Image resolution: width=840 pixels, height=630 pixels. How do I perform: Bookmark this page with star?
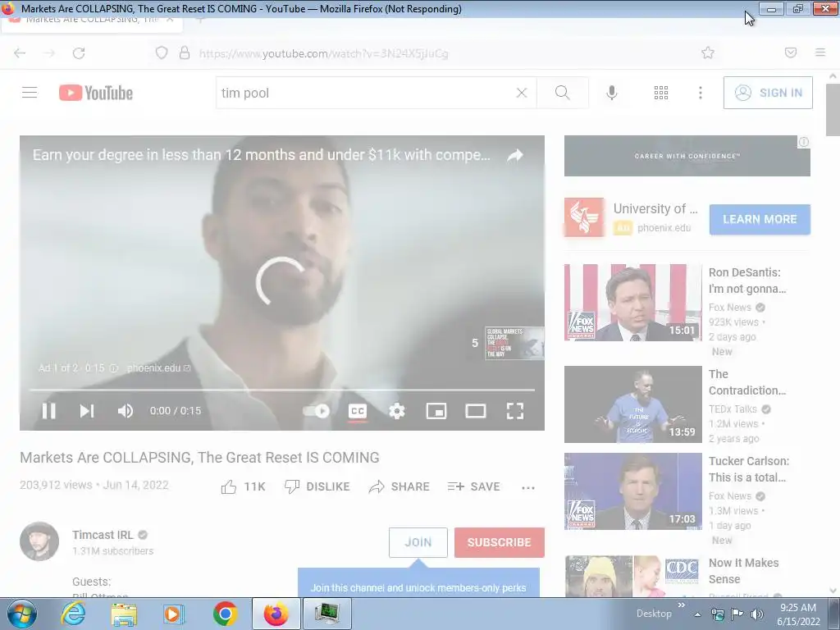click(708, 52)
